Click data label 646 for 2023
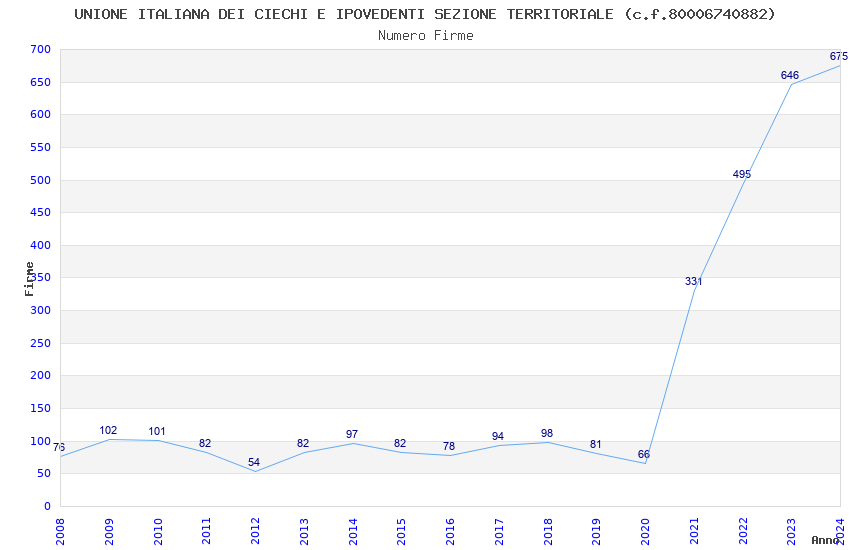The width and height of the screenshot is (850, 550). (790, 75)
